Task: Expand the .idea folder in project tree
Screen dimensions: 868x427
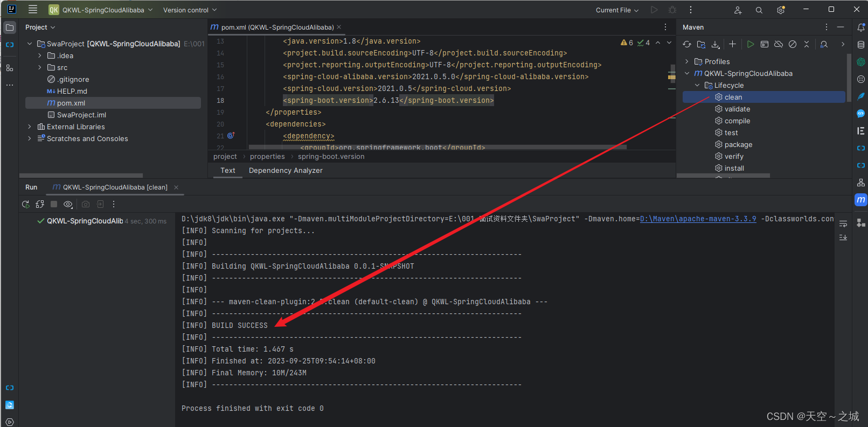Action: [40, 55]
